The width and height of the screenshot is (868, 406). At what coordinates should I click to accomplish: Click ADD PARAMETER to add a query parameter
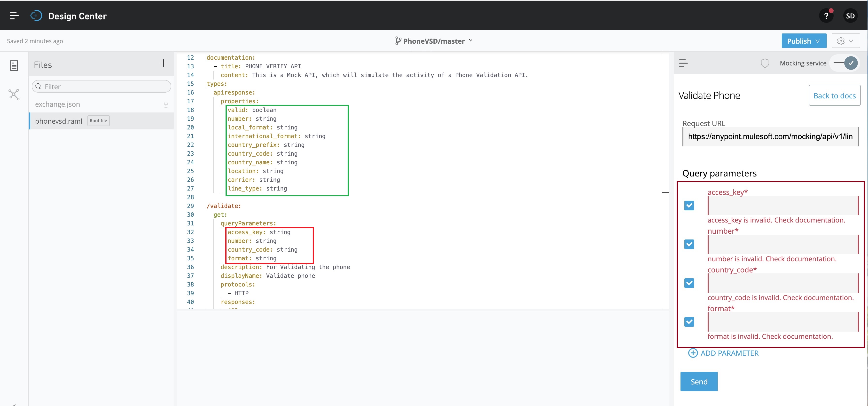pyautogui.click(x=723, y=353)
